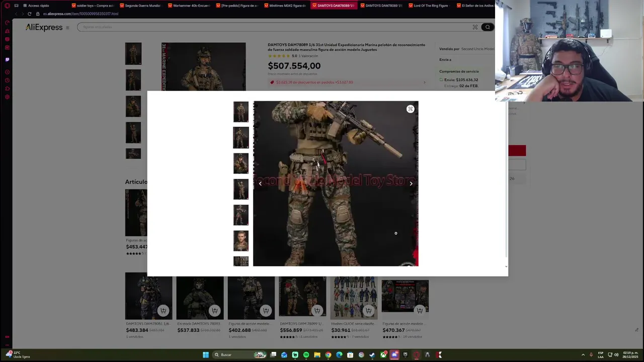Image resolution: width=644 pixels, height=362 pixels.
Task: Click the '$30.961' product price
Action: (x=341, y=330)
